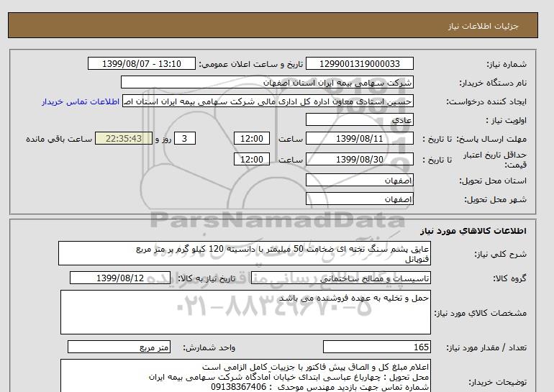Click the buyer organization name field
554x392 pixels.
coord(267,83)
